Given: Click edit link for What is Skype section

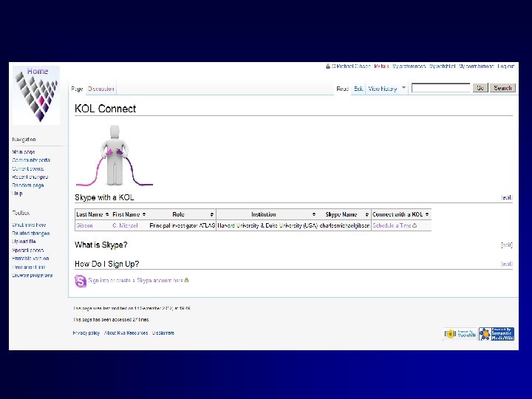Looking at the screenshot, I should (x=507, y=245).
